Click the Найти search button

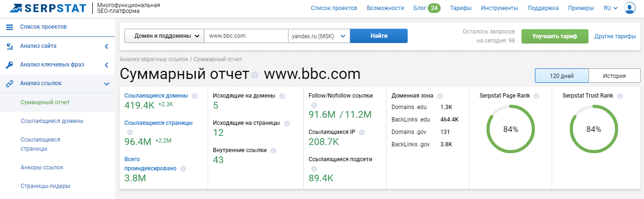coord(379,36)
